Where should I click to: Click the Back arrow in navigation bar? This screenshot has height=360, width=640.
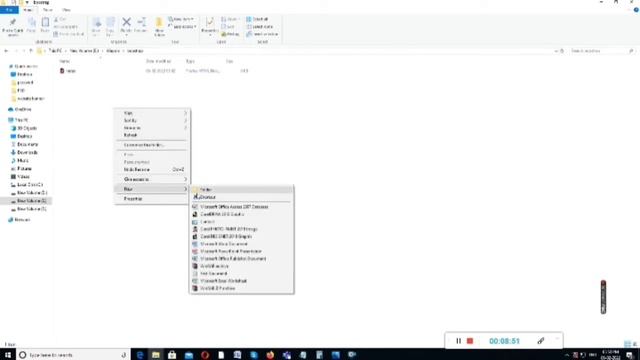(x=6, y=51)
